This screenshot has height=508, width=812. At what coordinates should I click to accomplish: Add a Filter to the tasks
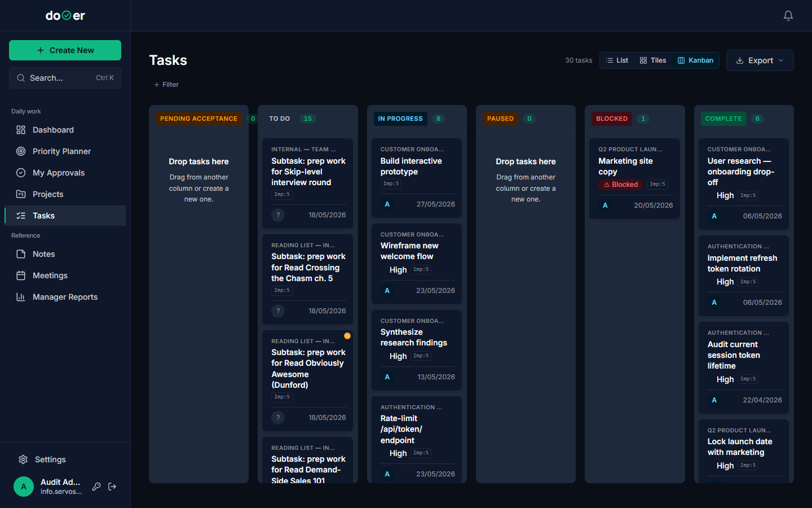[166, 85]
